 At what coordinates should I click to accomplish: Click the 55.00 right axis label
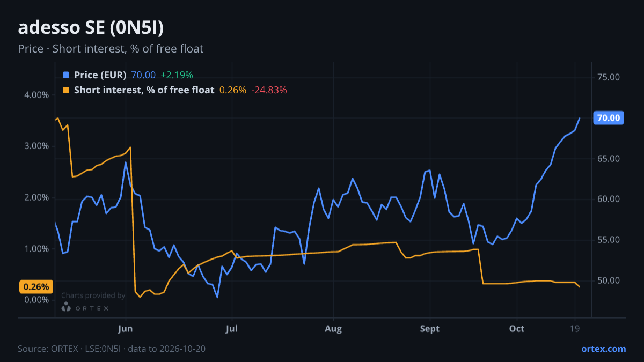[x=609, y=240]
